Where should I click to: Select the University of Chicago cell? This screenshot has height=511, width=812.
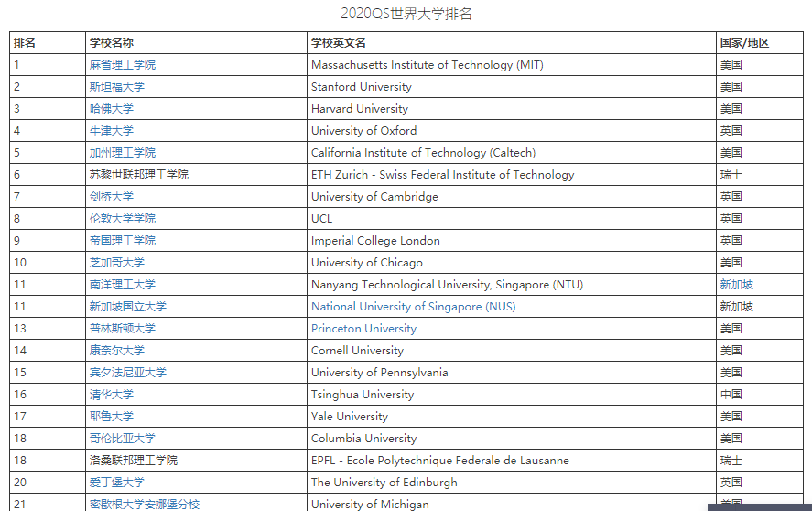click(512, 263)
